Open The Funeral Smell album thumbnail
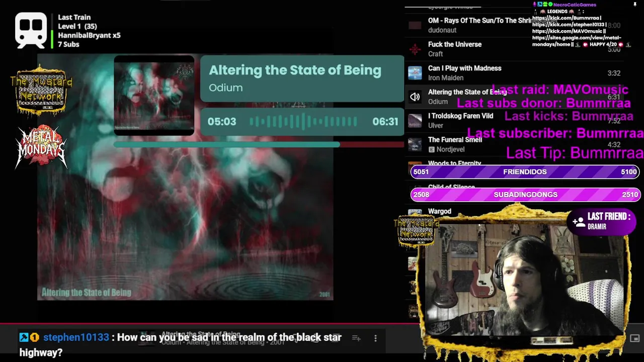Image resolution: width=644 pixels, height=362 pixels. 415,144
